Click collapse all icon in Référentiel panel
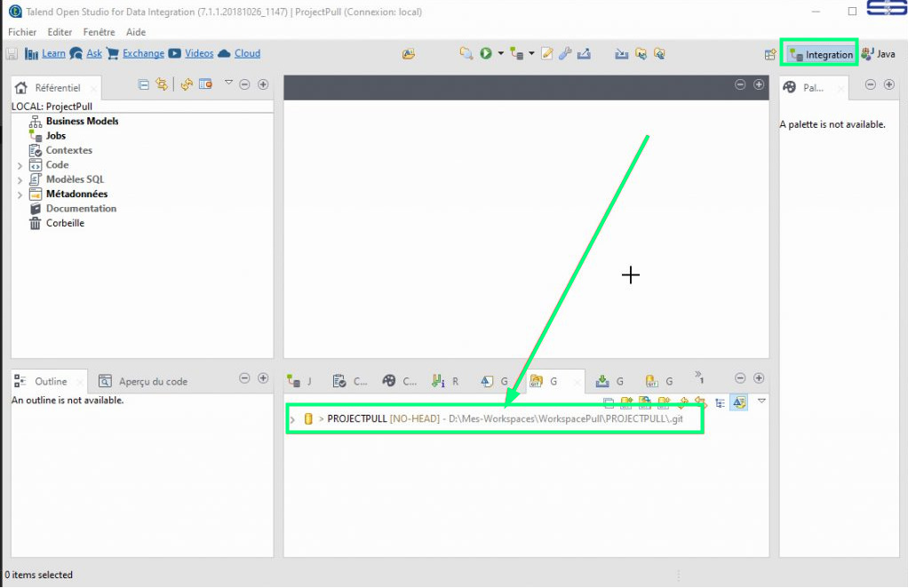Viewport: 908px width, 588px height. 144,84
